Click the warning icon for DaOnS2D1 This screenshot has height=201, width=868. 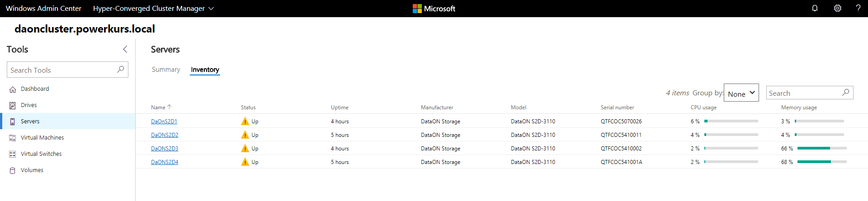point(245,121)
